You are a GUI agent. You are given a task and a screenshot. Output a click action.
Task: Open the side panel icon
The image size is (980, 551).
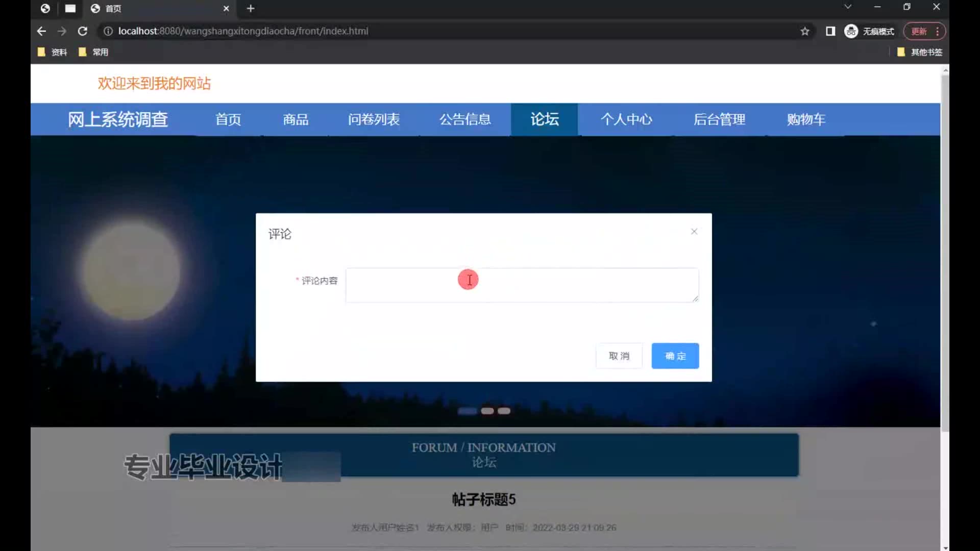[830, 31]
